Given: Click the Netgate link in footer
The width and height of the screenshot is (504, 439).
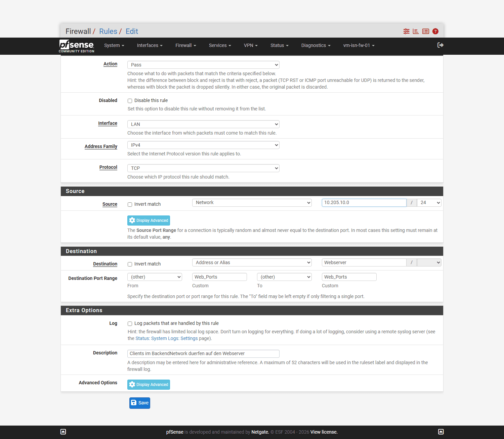Looking at the screenshot, I should coord(260,432).
